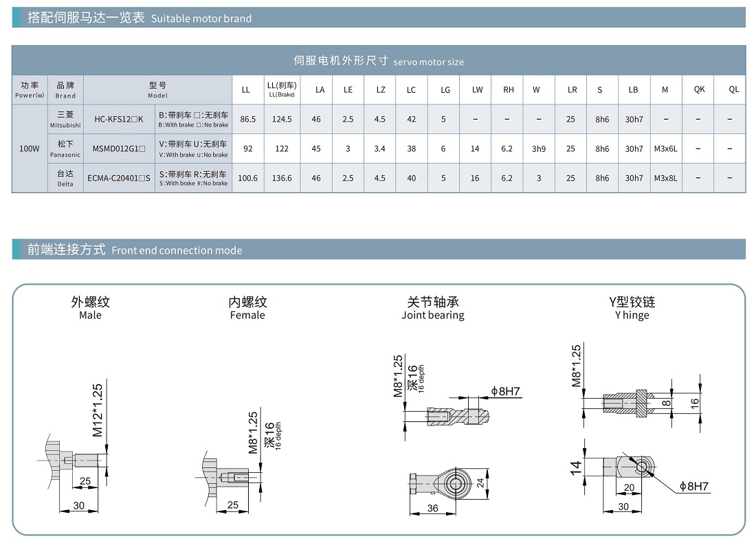Click the ϕ8H7 label in Y hinge drawing
This screenshot has height=554, width=756.
coord(693,487)
